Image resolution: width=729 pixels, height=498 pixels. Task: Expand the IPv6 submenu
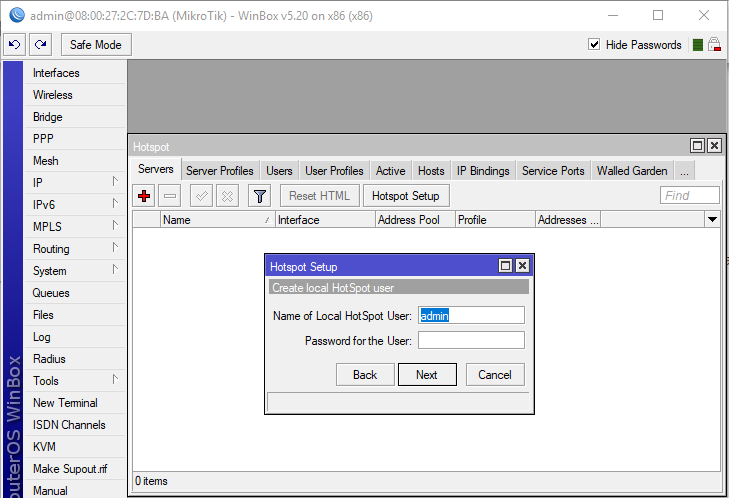(115, 203)
